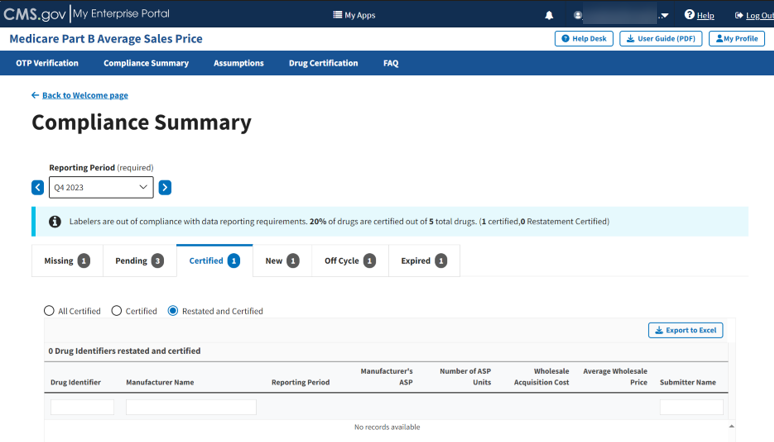Click the Help question mark icon
The height and width of the screenshot is (442, 774).
[689, 15]
